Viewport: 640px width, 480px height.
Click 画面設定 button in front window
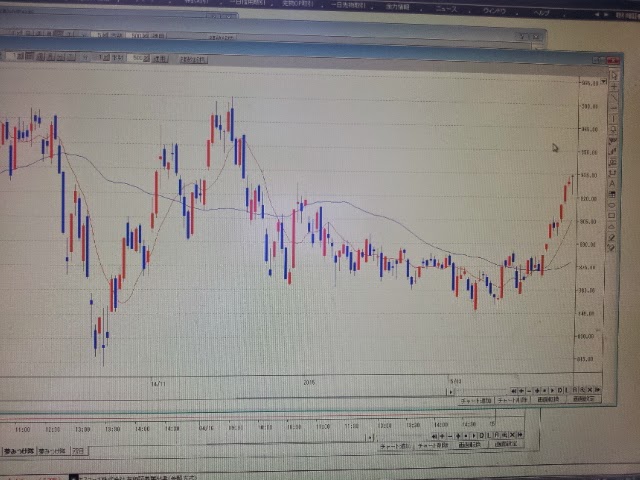584,399
